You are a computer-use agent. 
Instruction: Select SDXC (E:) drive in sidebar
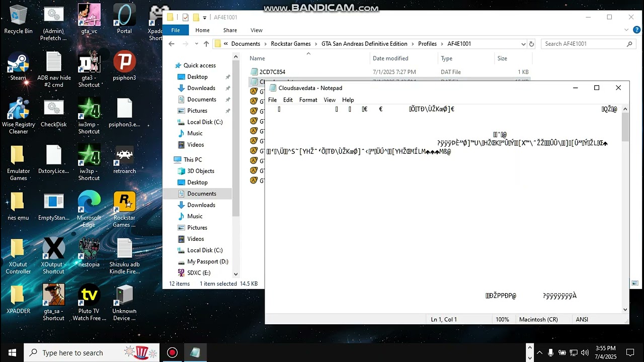pyautogui.click(x=199, y=273)
